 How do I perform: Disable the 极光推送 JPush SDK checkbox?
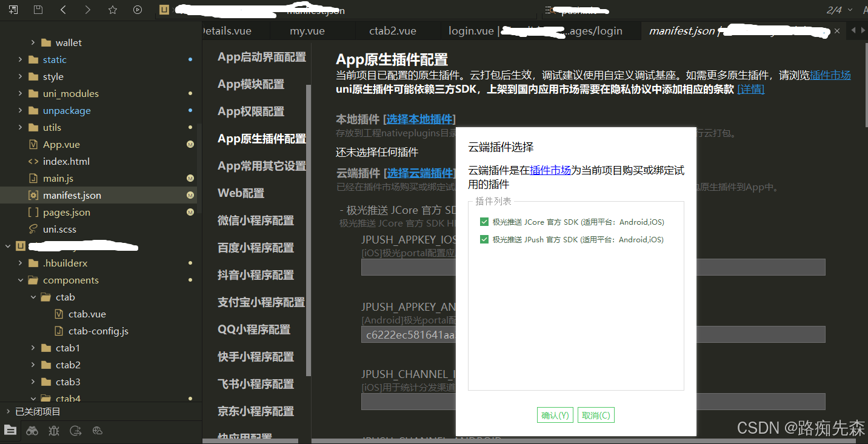(484, 239)
